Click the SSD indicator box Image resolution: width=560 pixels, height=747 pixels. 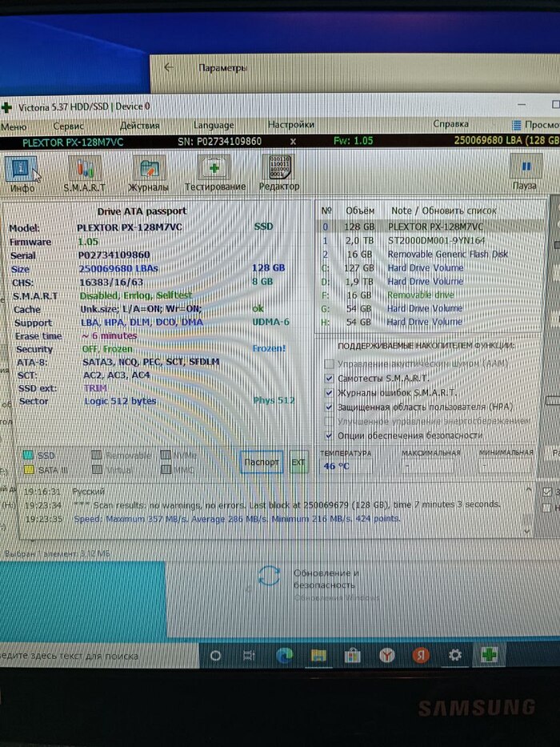[x=28, y=455]
